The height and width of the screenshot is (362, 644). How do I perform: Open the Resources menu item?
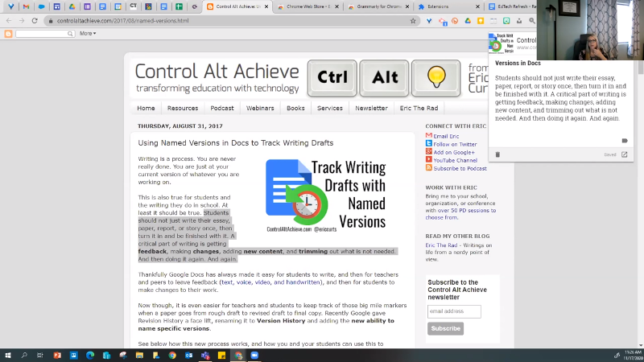click(x=183, y=108)
